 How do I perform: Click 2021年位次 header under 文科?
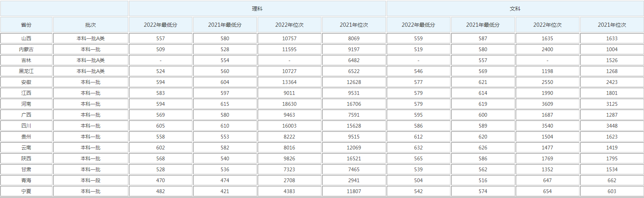pyautogui.click(x=612, y=25)
